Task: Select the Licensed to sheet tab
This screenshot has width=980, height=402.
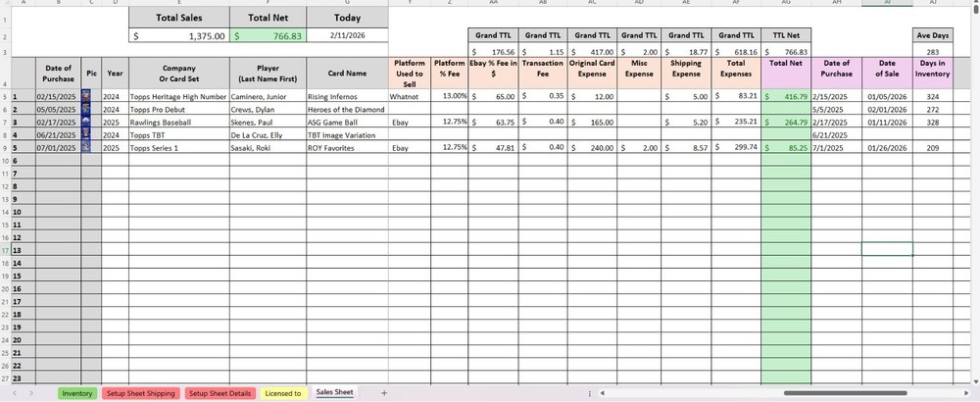Action: pyautogui.click(x=283, y=393)
